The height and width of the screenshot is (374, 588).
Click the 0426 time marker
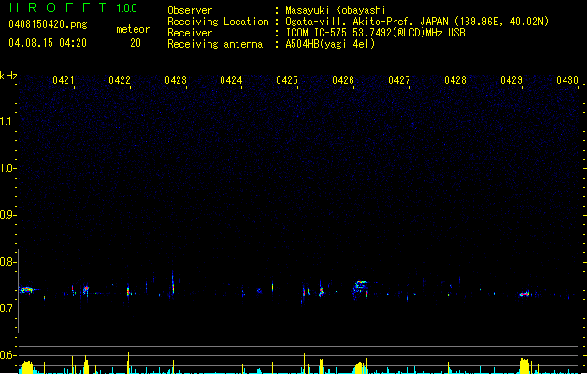(343, 80)
